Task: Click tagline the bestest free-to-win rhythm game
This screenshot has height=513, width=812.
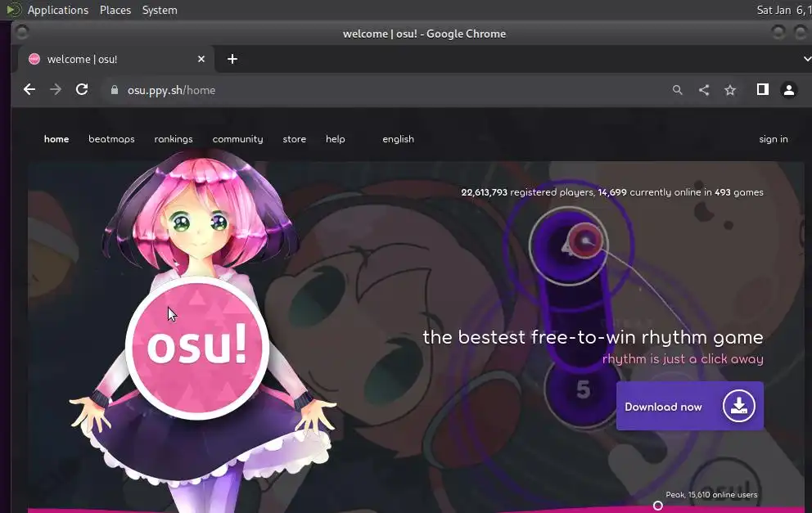Action: pos(593,337)
